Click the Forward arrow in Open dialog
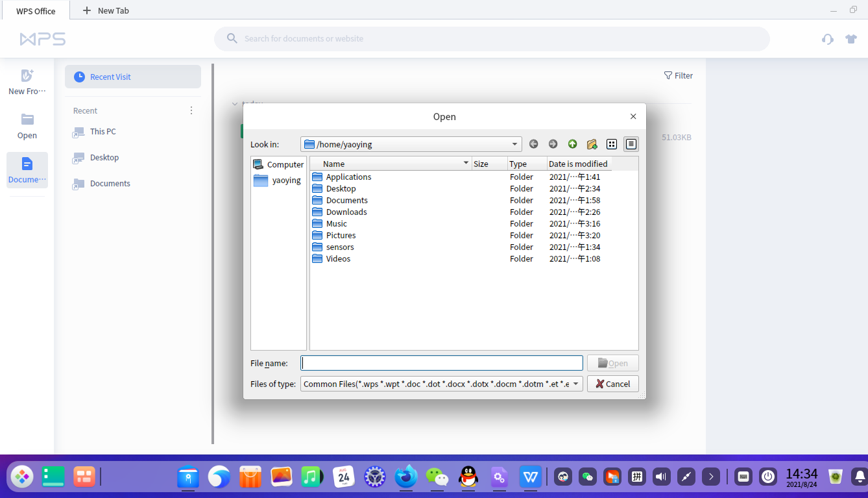The width and height of the screenshot is (868, 498). (553, 144)
